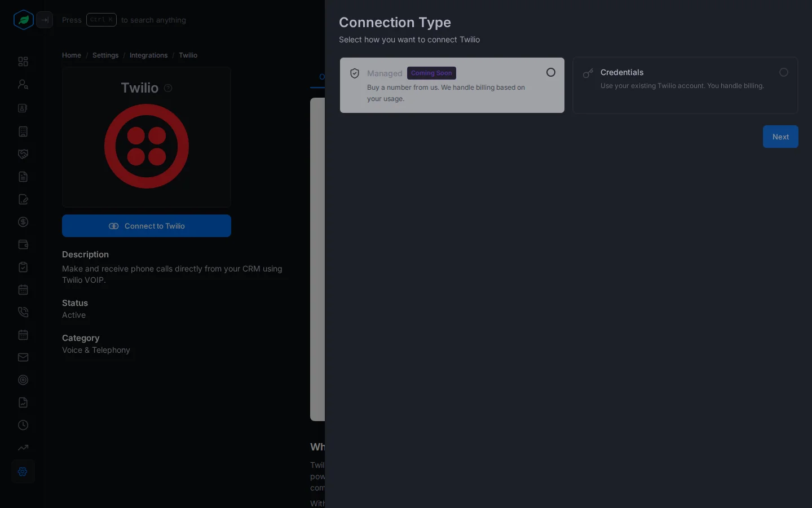Click the "Voice & Telephony" category value
812x508 pixels.
(x=96, y=350)
